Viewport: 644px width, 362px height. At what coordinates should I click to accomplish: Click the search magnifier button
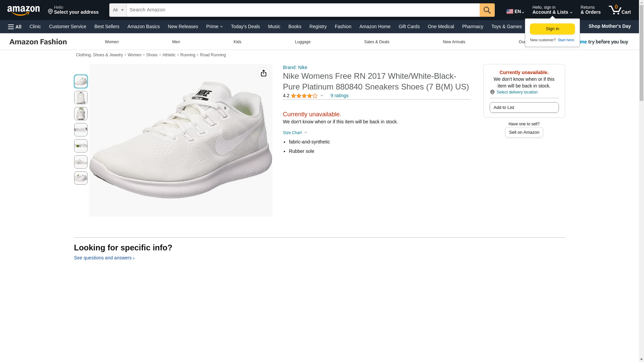point(487,10)
